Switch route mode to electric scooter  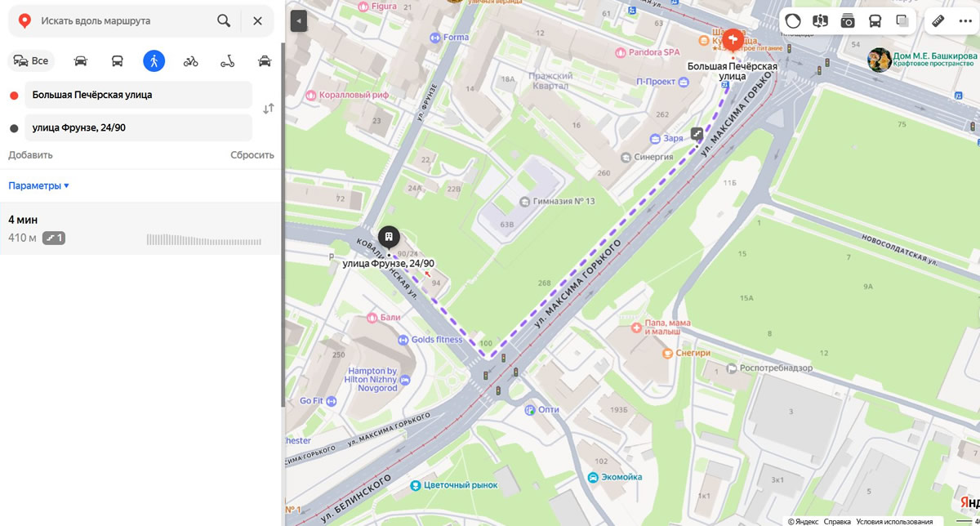228,60
